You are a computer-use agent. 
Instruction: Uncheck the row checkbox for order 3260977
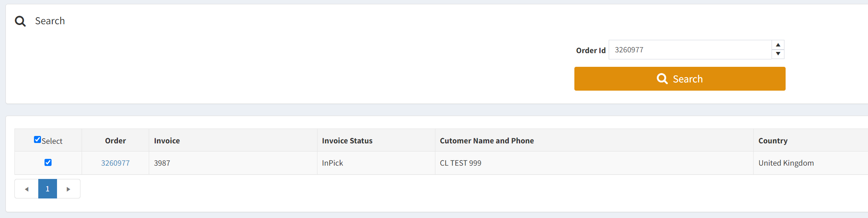tap(48, 163)
